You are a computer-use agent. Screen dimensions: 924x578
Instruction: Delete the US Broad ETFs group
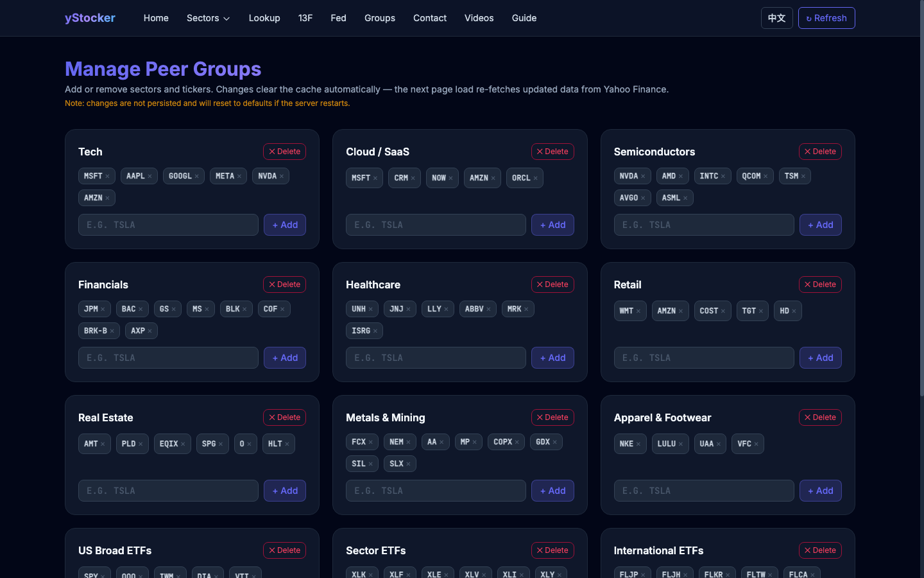tap(284, 550)
